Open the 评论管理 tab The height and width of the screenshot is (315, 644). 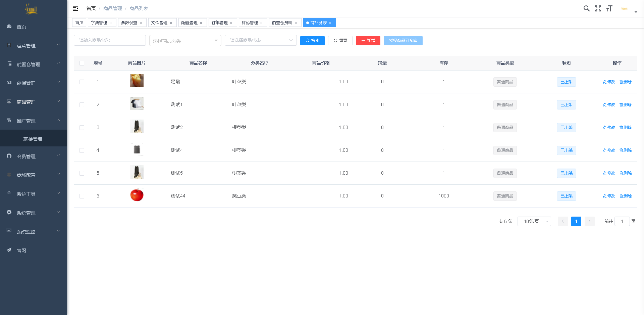[x=251, y=22]
